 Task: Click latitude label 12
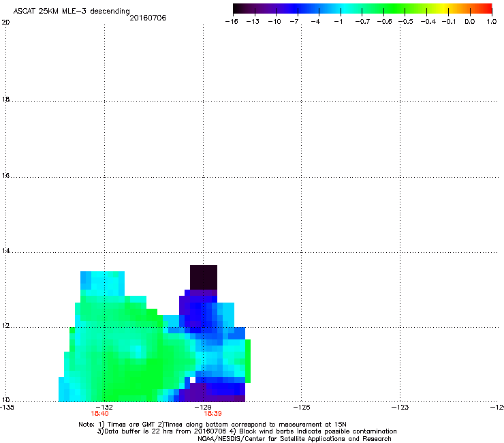point(5,325)
